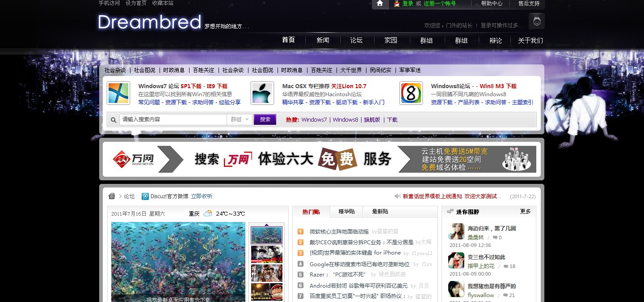This screenshot has width=644, height=302.
Task: Open the post Android若封闭 谷歌每年可获利百亿美元
Action: click(358, 285)
